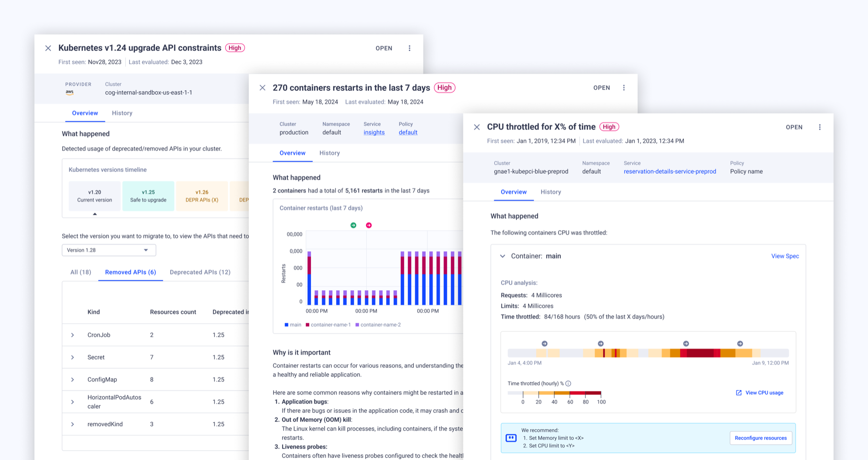Click OPEN status in CPU throttled panel

pos(794,127)
